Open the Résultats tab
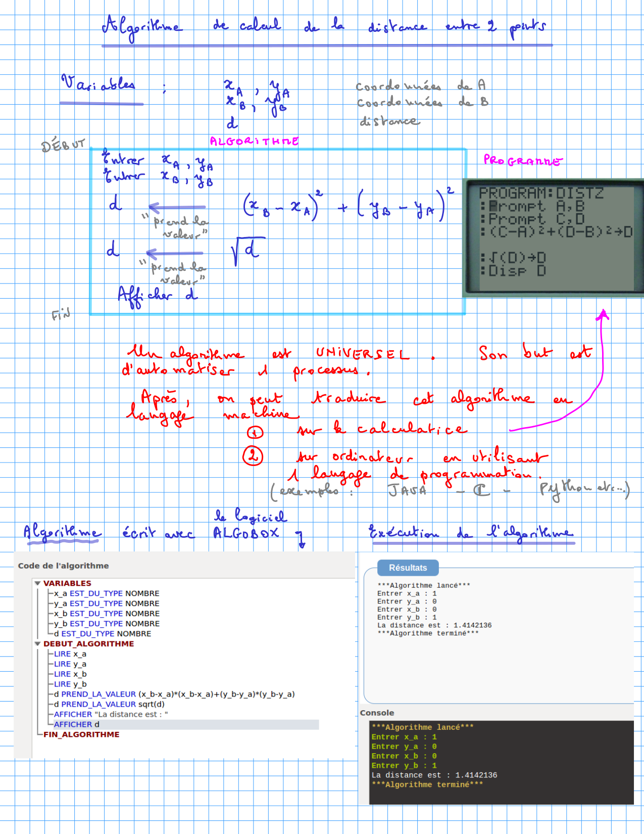Screen dimensions: 644x834 click(x=408, y=568)
